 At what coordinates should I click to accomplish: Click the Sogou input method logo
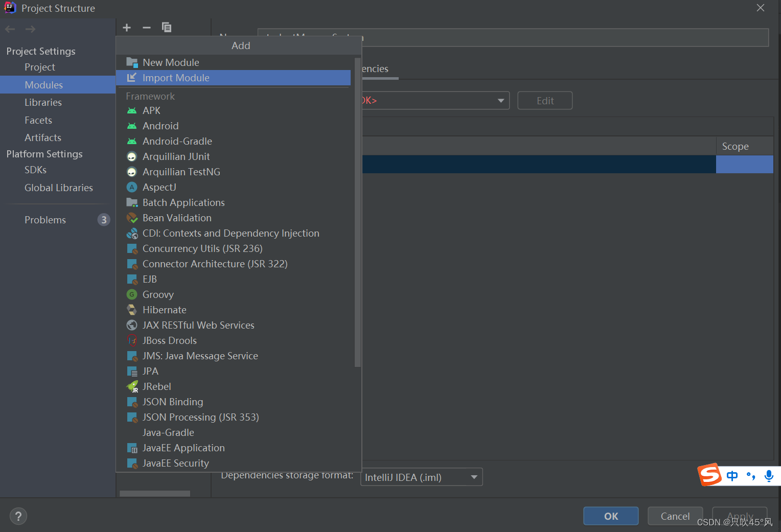709,475
